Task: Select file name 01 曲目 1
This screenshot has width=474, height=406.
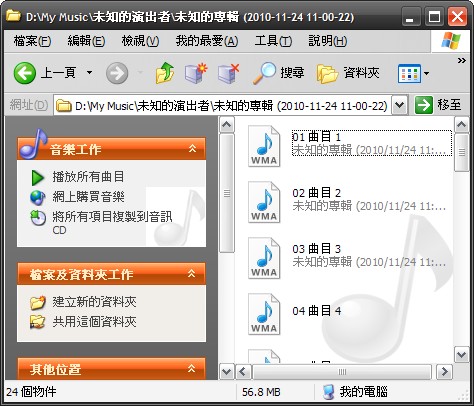Action: [316, 137]
